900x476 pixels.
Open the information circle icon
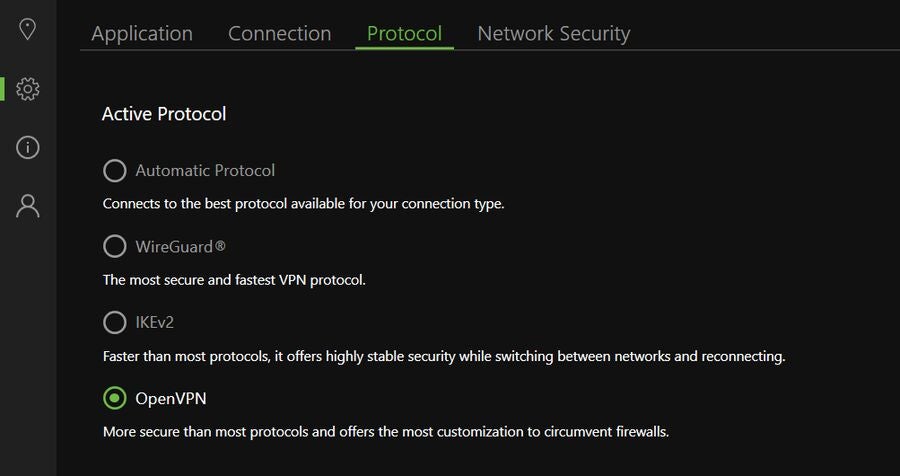pyautogui.click(x=28, y=148)
